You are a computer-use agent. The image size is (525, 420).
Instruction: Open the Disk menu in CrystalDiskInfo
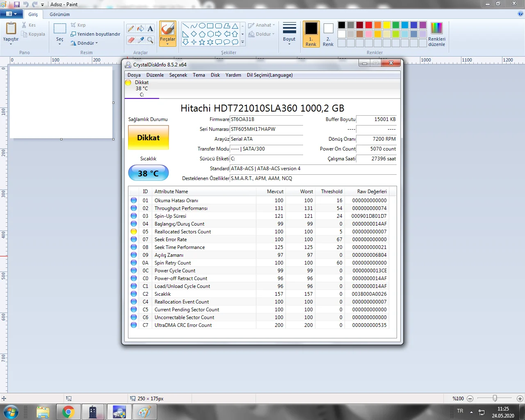click(215, 75)
